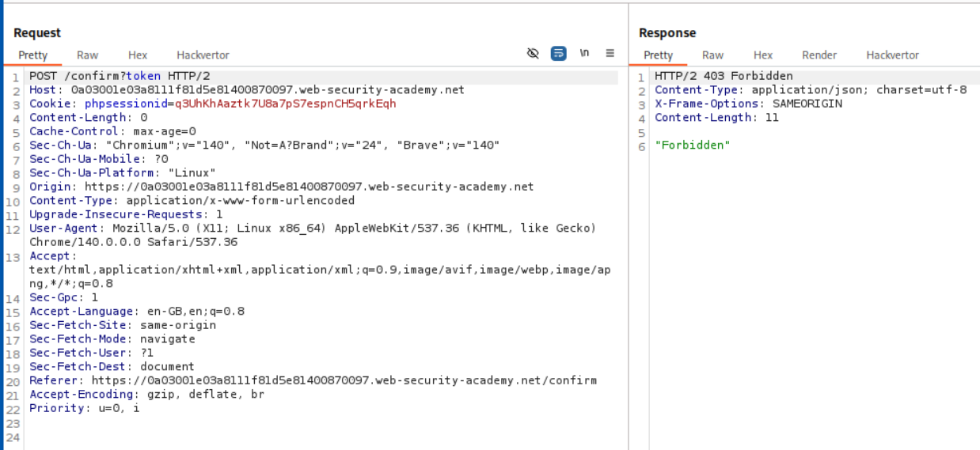Open the Response Hackvertor tab
Image resolution: width=980 pixels, height=450 pixels.
[892, 55]
